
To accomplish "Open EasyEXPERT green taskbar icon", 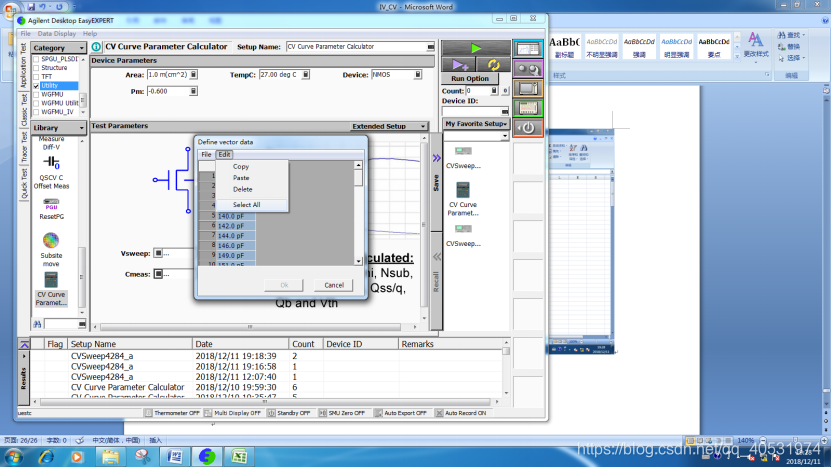I will point(207,456).
